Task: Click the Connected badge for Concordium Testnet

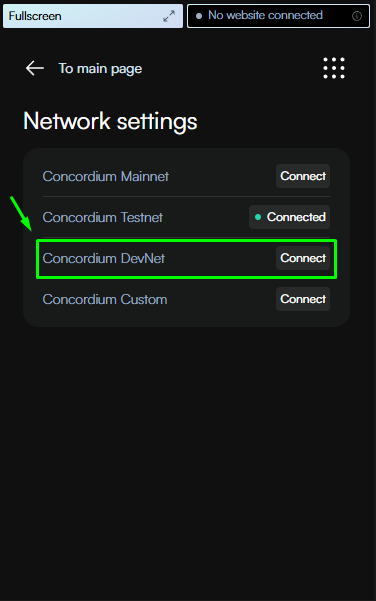Action: click(289, 217)
